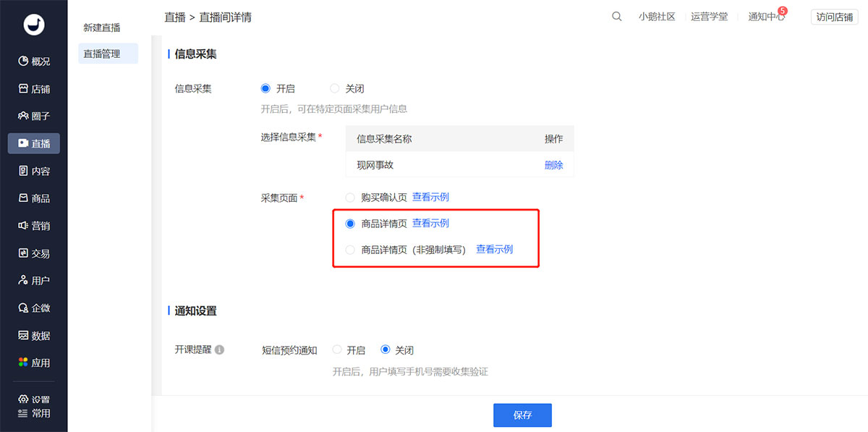Click the Xiaoe logo icon in sidebar
This screenshot has width=868, height=432.
[x=33, y=24]
